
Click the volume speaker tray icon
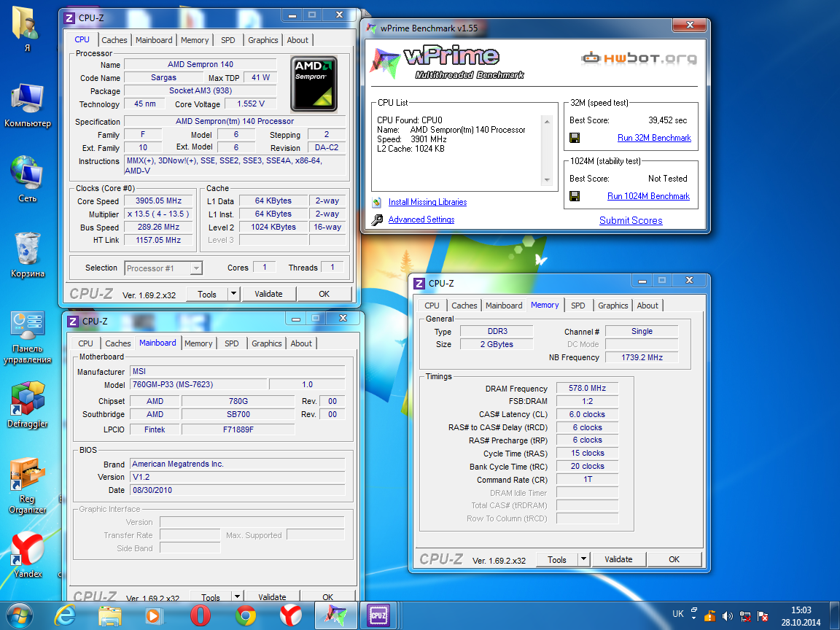point(728,616)
